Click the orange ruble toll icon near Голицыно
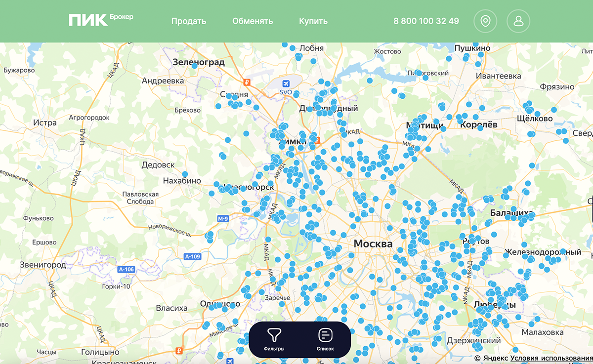Screen dimensions: 593x364 179,352
